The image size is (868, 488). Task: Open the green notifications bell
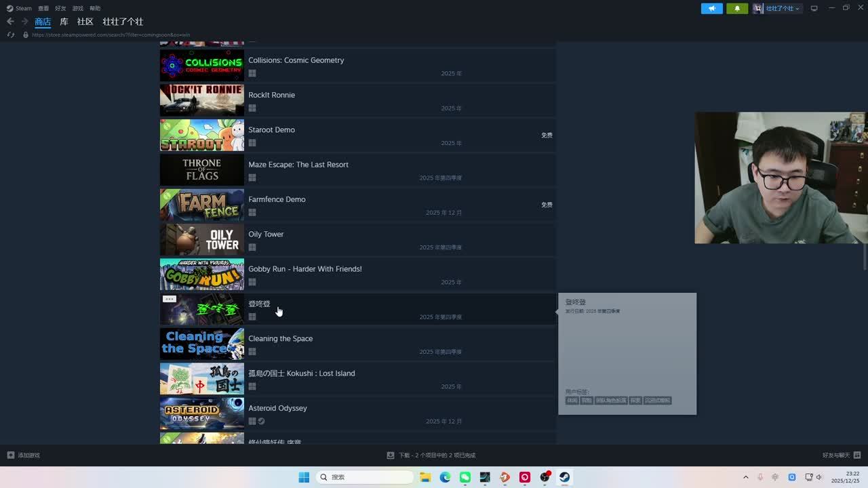pos(737,8)
